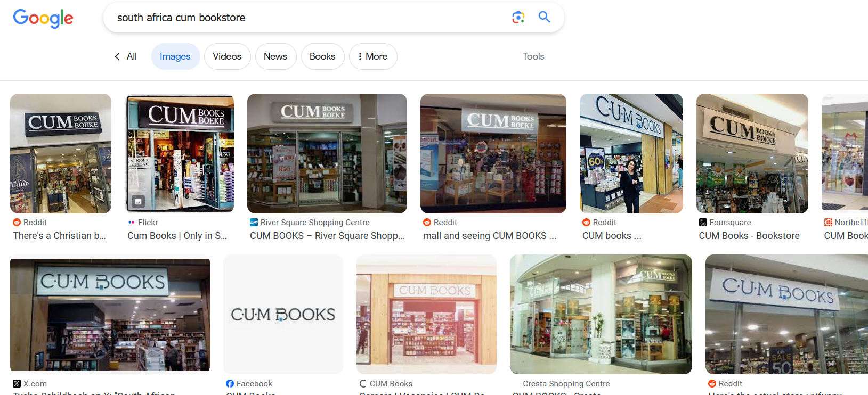This screenshot has height=395, width=868.
Task: Click inside the search query field
Action: click(309, 18)
